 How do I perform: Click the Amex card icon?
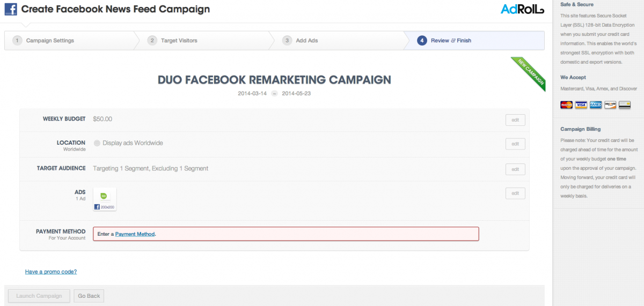pos(595,105)
